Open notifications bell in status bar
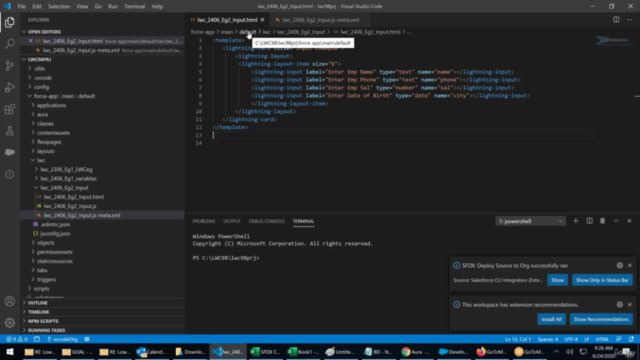Screen dimensions: 640x360 [631, 339]
